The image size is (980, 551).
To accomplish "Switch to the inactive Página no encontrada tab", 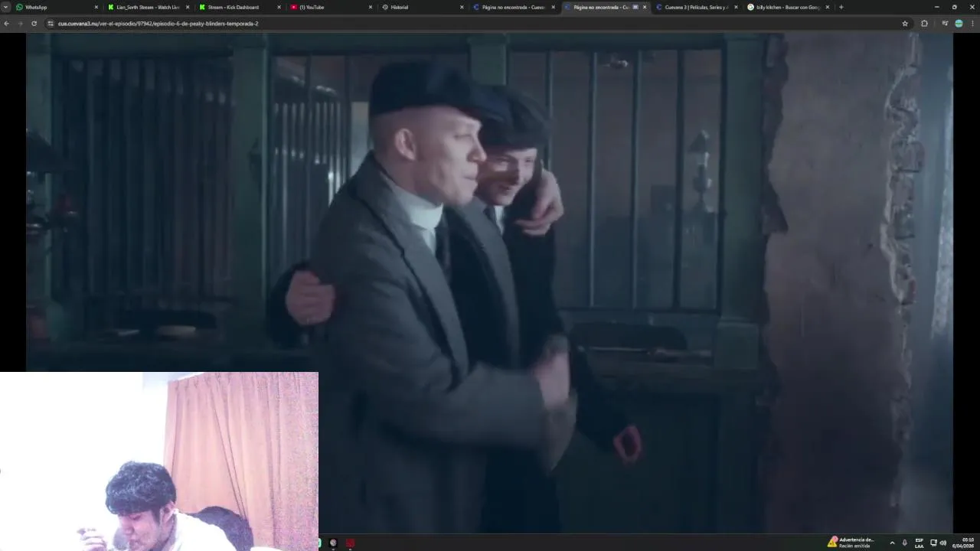I will tap(513, 7).
